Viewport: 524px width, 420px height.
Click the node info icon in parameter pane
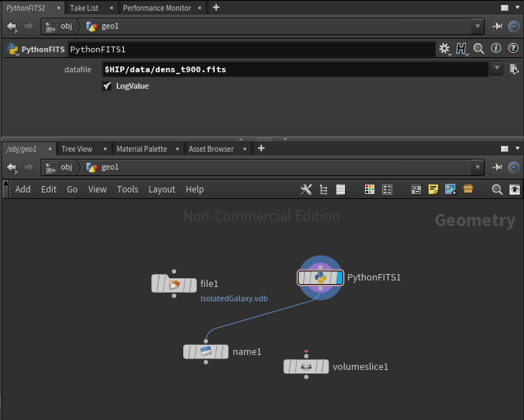[x=496, y=49]
